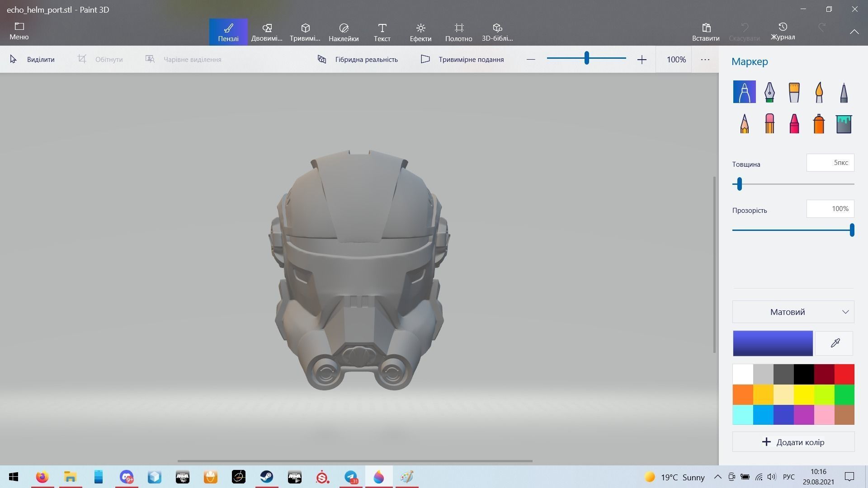Open the Меню folder menu
Image resolution: width=868 pixels, height=488 pixels.
coord(19,31)
